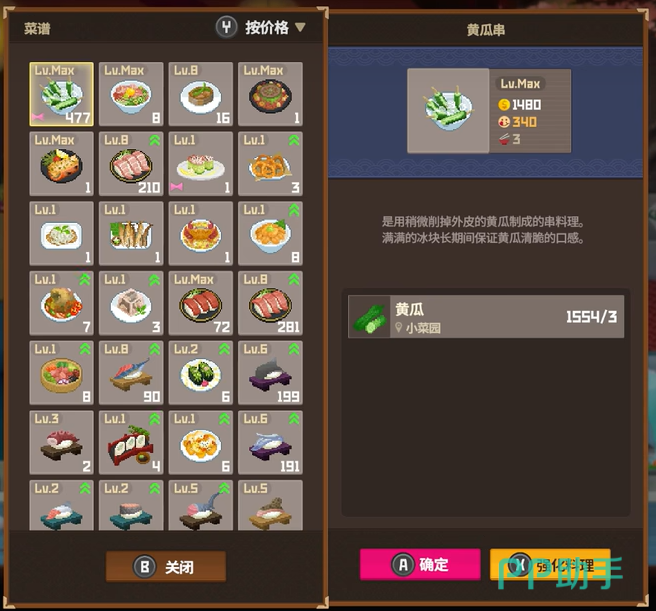Pick the dark hot pot dish top right
This screenshot has width=656, height=611.
point(270,94)
